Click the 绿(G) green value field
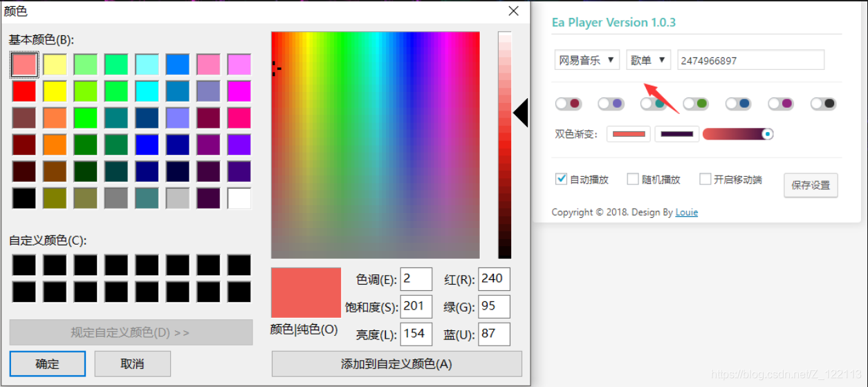868x387 pixels. 495,306
